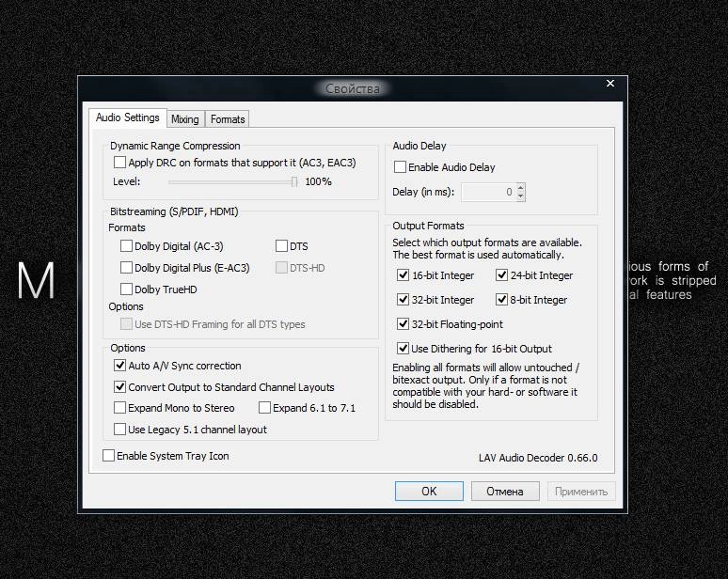This screenshot has height=579, width=728.
Task: Turn off Use Dithering for 16-bit Output
Action: coord(403,349)
